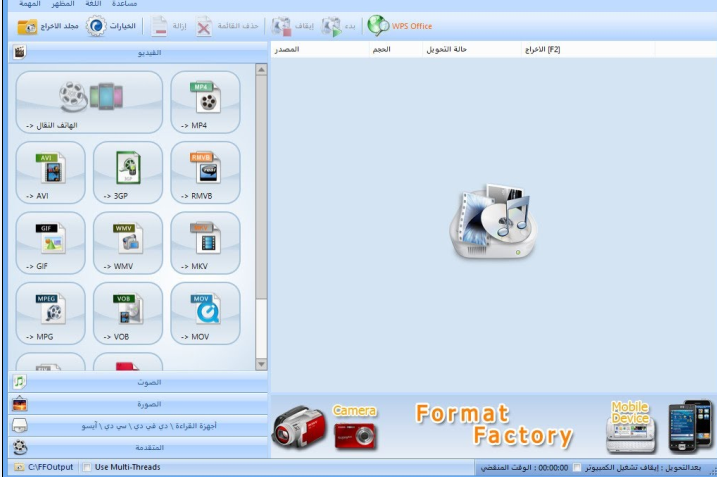Click the Mobile Device banner image
717x477 pixels.
pos(658,426)
